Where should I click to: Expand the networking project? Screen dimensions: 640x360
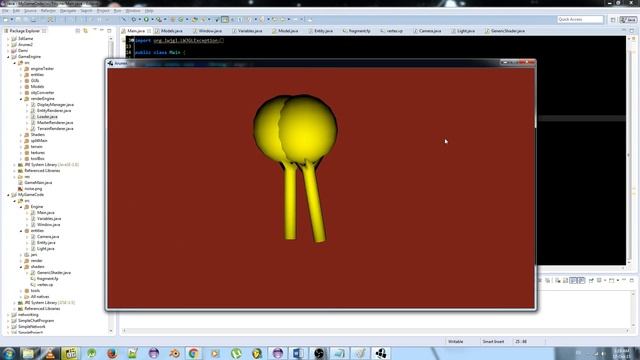tap(8, 315)
